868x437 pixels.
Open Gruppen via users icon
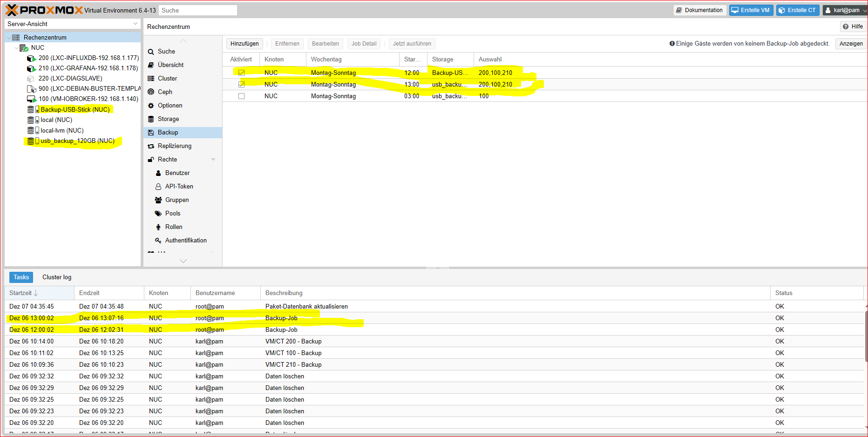coord(158,200)
